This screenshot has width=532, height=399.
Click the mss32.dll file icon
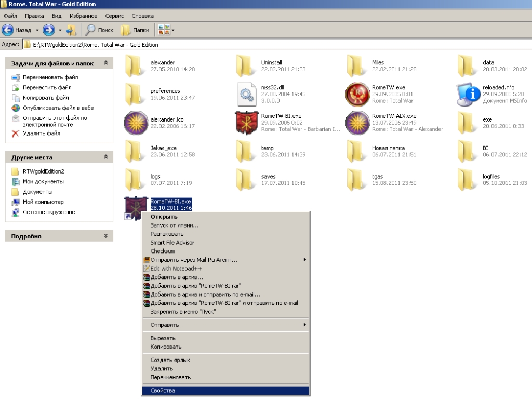click(x=246, y=94)
